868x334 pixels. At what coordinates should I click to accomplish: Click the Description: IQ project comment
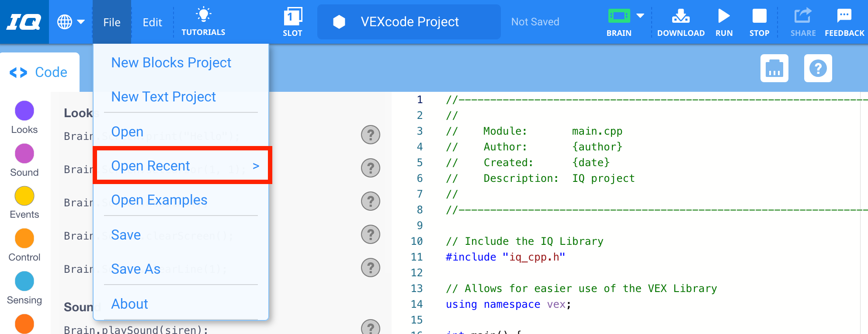click(540, 178)
